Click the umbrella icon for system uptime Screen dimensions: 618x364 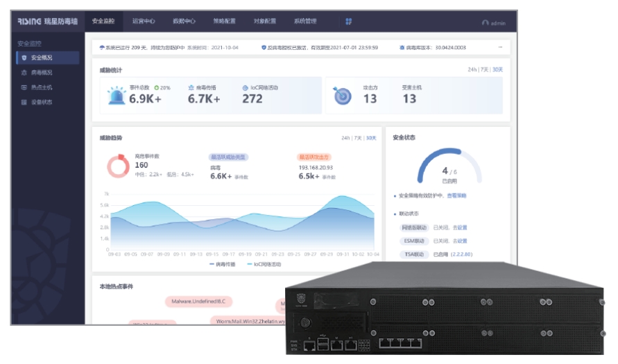pos(102,48)
